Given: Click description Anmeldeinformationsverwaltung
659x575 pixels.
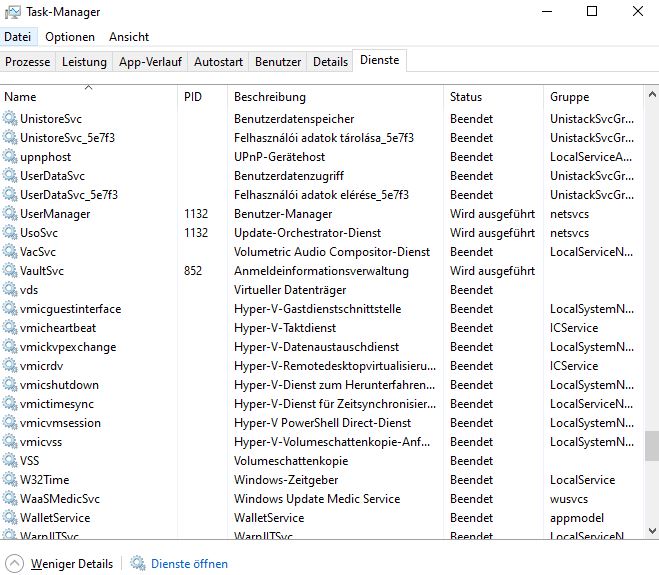Looking at the screenshot, I should (x=321, y=271).
